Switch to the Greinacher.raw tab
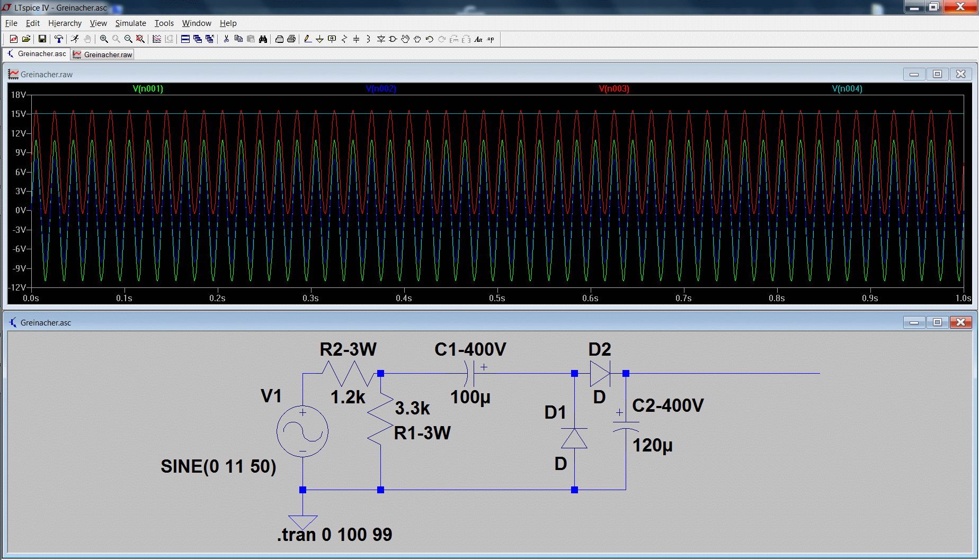979x560 pixels. click(103, 55)
